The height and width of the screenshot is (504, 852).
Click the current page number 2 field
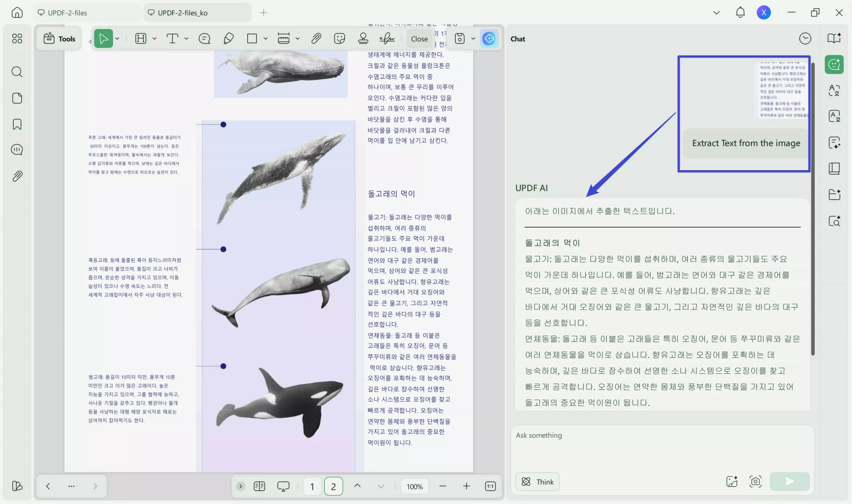333,486
